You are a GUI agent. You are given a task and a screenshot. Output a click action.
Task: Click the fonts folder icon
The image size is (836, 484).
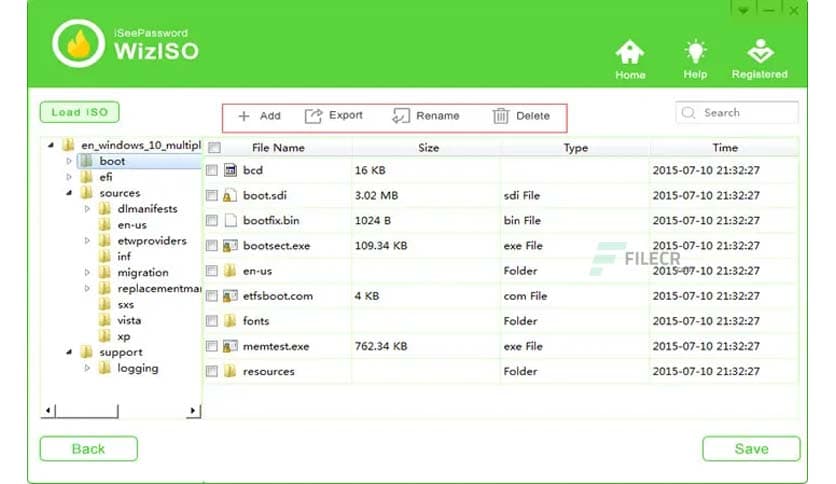[x=230, y=320]
